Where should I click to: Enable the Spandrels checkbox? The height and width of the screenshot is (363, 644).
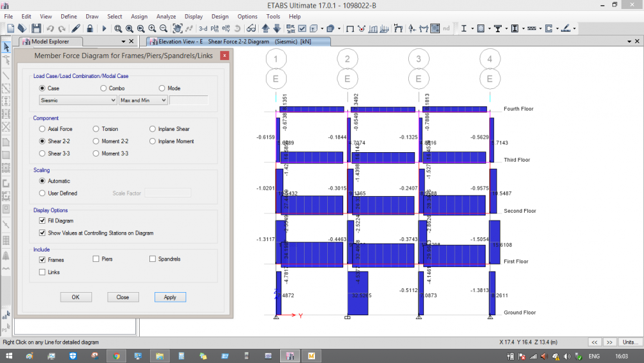[x=153, y=259]
